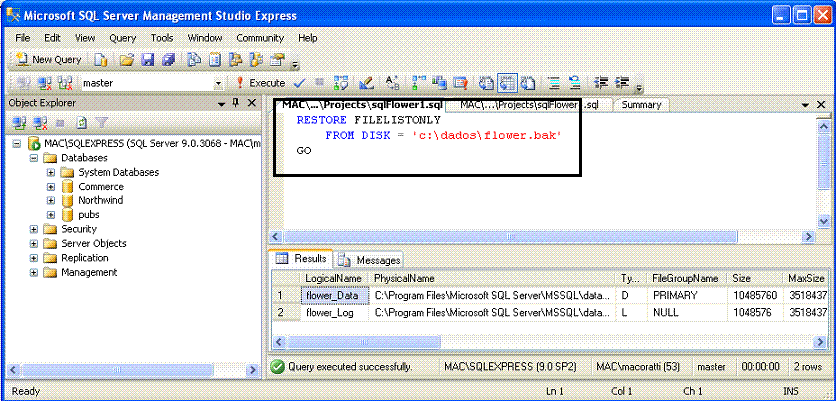Open the View menu
Image resolution: width=836 pixels, height=401 pixels.
point(85,38)
